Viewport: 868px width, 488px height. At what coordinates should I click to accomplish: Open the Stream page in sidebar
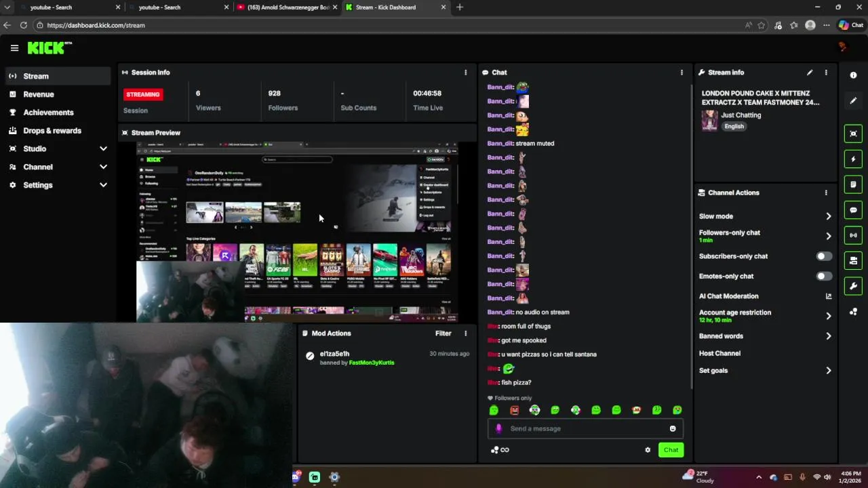[58, 76]
